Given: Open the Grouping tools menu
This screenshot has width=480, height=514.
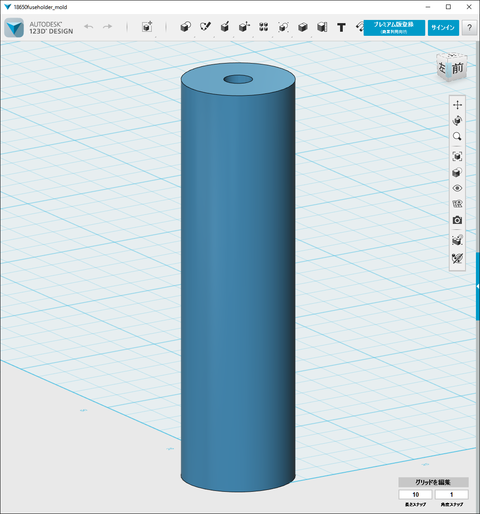Looking at the screenshot, I should (x=283, y=27).
